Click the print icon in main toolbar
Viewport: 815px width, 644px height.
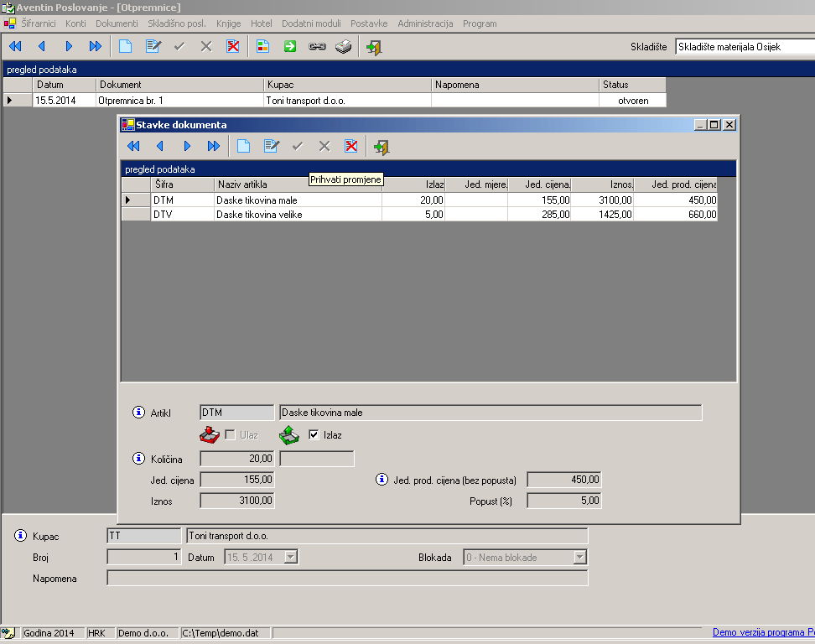344,47
